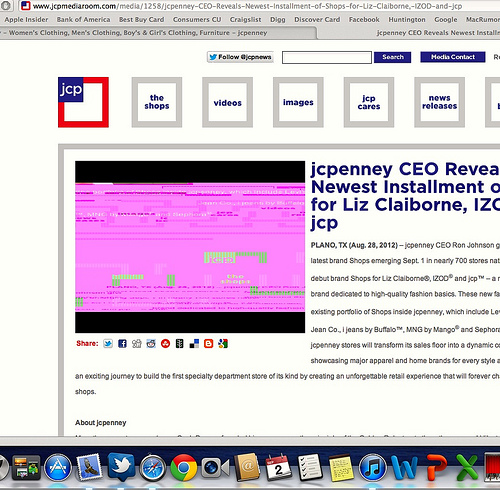Open Facebook bookmark in bookmarks bar
The width and height of the screenshot is (500, 490).
[364, 20]
